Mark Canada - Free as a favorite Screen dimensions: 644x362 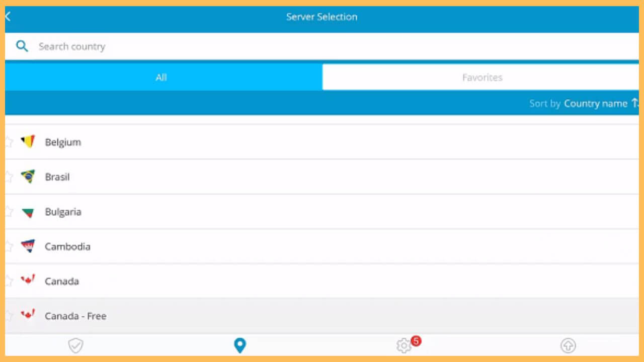click(x=8, y=316)
